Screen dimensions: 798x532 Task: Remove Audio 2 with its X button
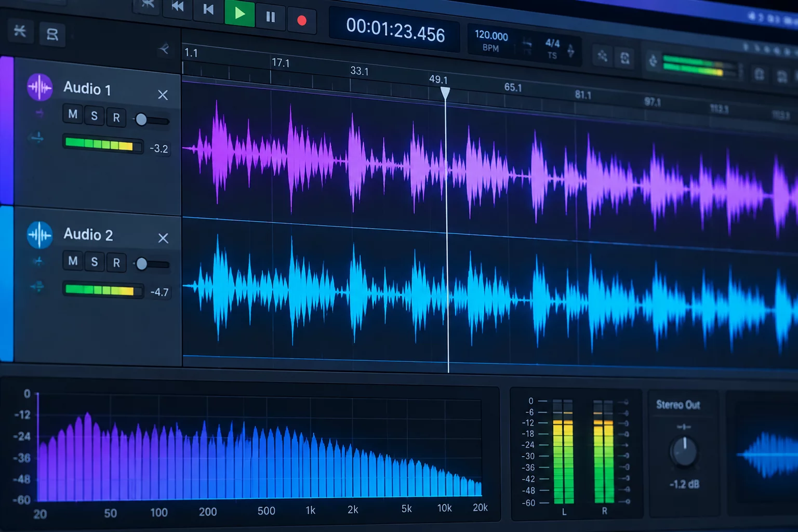tap(163, 238)
